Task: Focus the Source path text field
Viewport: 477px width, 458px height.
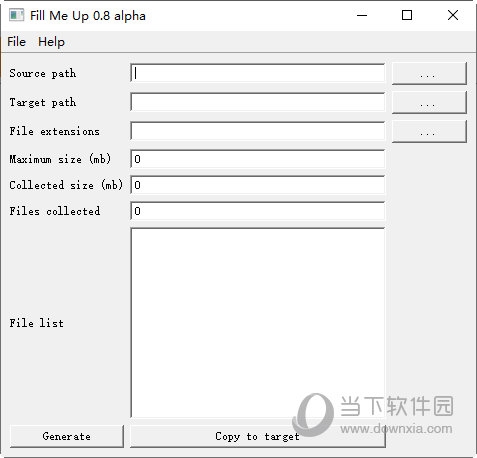Action: pyautogui.click(x=258, y=73)
